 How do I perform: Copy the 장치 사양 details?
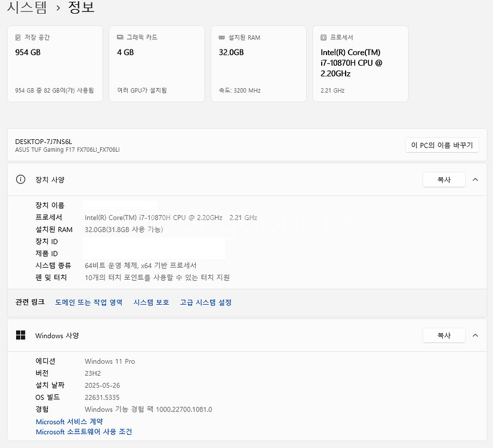[444, 180]
